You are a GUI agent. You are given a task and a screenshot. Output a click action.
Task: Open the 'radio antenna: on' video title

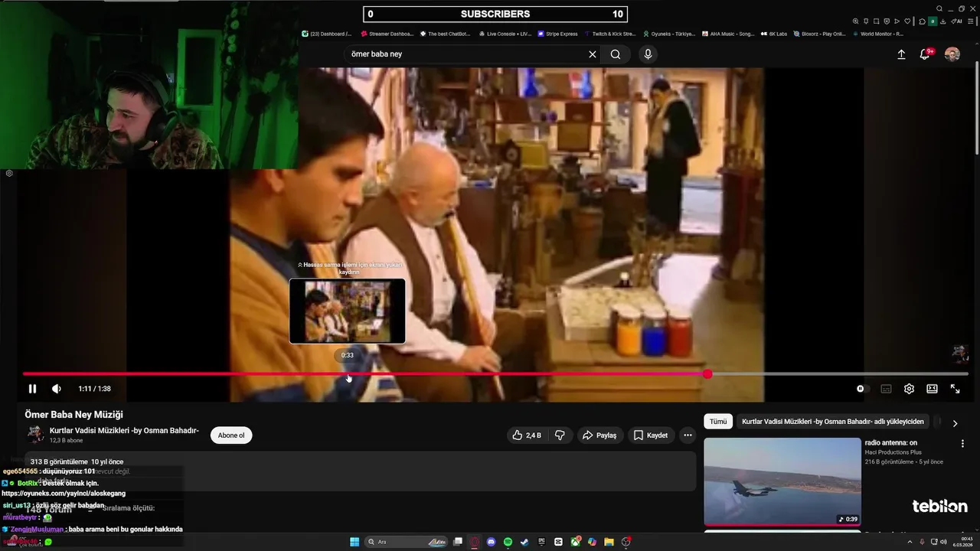(x=891, y=443)
